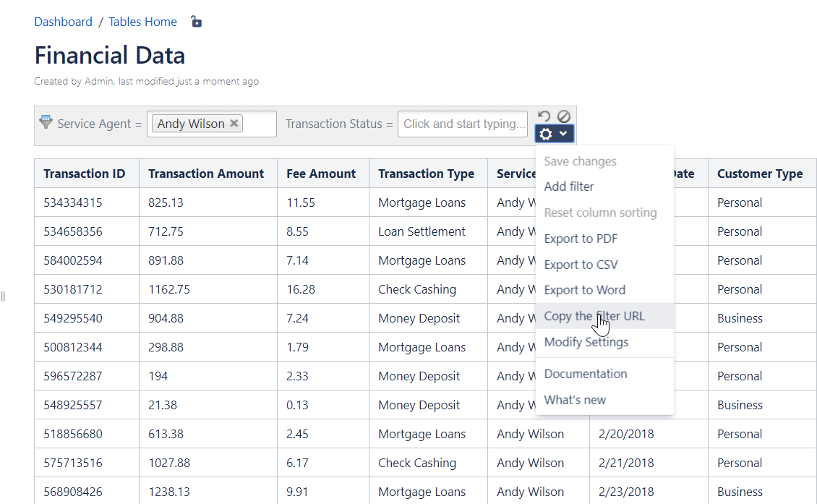
Task: Go to the Dashboard breadcrumb link
Action: pos(64,22)
